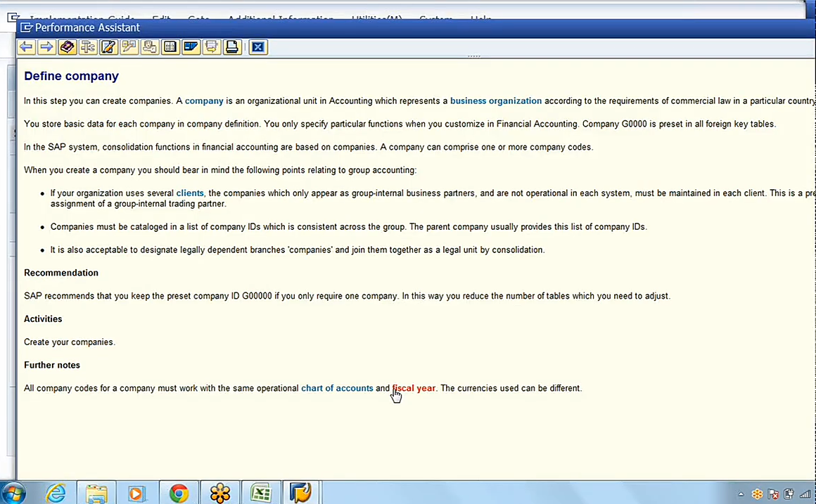This screenshot has height=504, width=816.
Task: Open Windows Explorer folder taskbar icon
Action: pos(96,493)
